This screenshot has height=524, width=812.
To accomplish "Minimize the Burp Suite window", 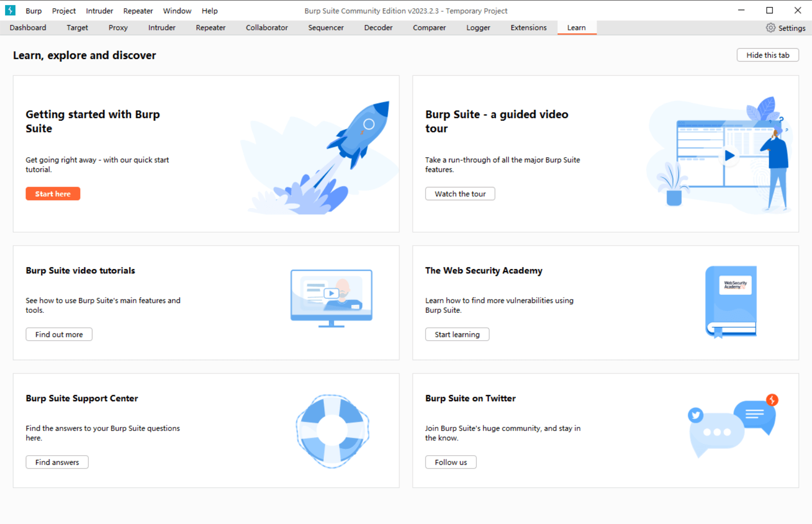I will (741, 10).
